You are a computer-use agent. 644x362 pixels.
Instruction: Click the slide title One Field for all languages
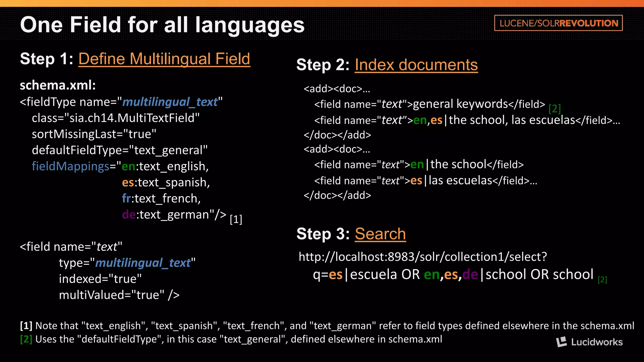[x=162, y=25]
